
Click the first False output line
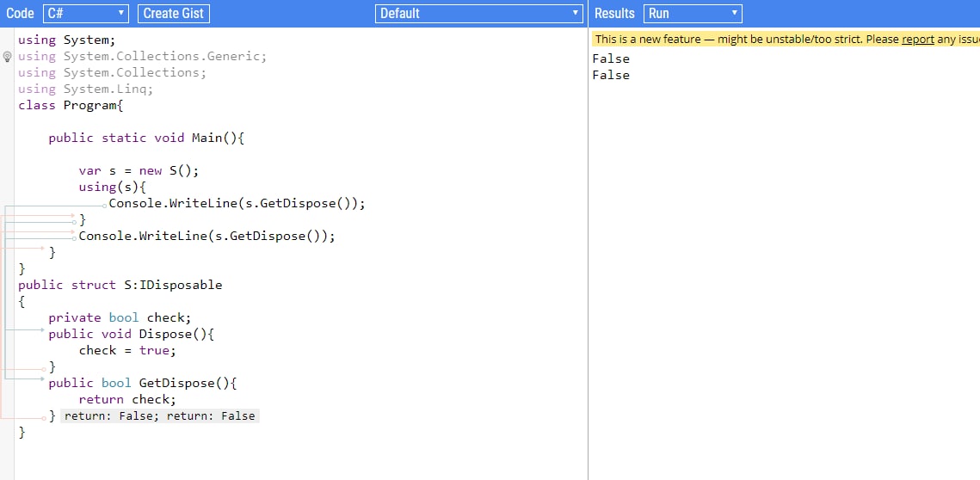[611, 58]
